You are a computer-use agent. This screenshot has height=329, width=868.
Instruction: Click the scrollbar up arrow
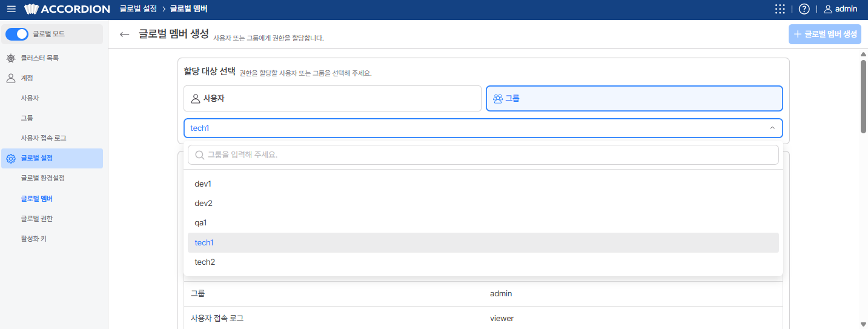tap(864, 54)
